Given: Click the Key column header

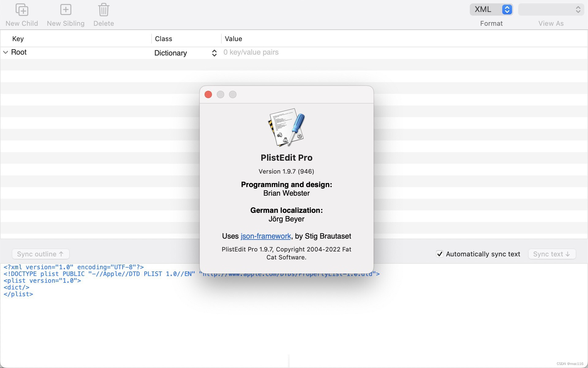Looking at the screenshot, I should (18, 39).
